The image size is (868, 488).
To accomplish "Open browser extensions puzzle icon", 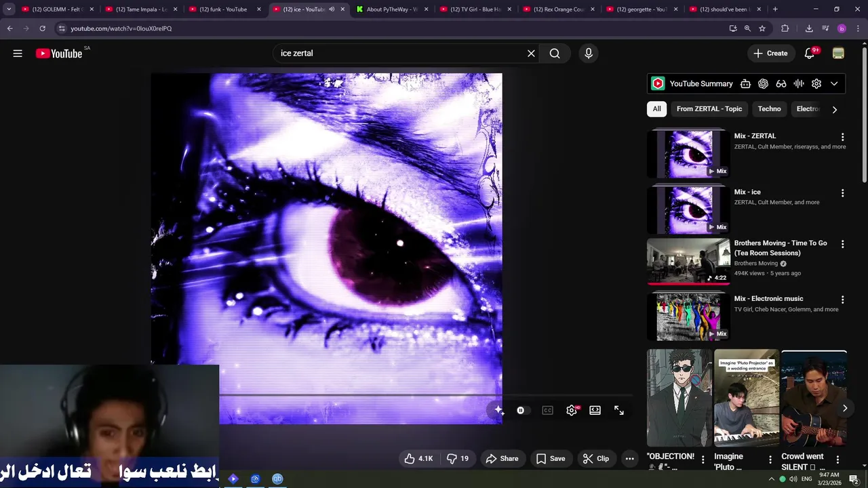I will [x=785, y=28].
